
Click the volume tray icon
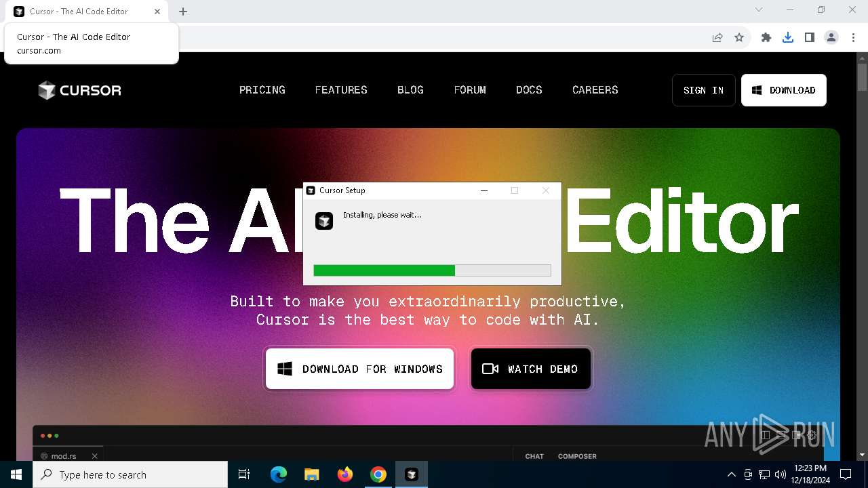[781, 474]
